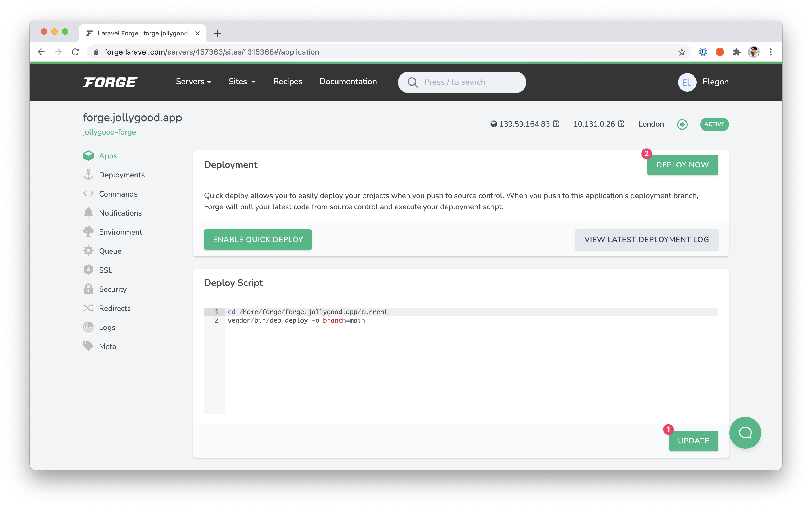Screen dimensions: 812x509
Task: Open Chrome three-dot menu
Action: pyautogui.click(x=770, y=52)
